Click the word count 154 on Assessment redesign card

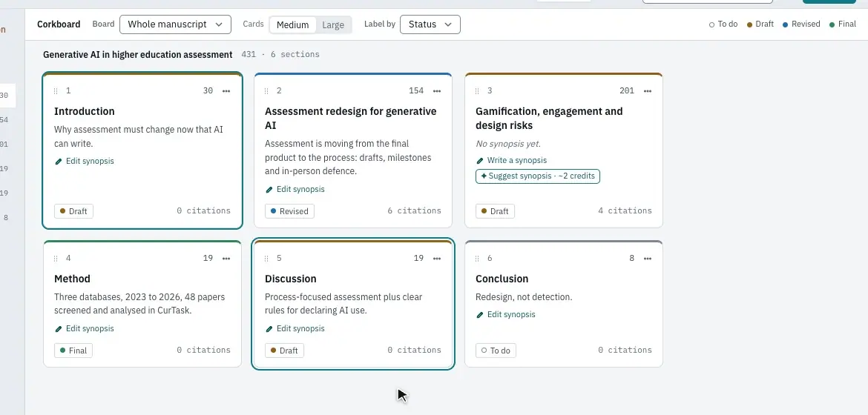(x=416, y=90)
